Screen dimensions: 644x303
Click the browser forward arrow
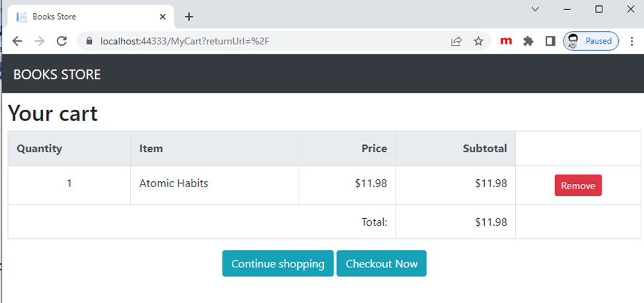coord(40,41)
